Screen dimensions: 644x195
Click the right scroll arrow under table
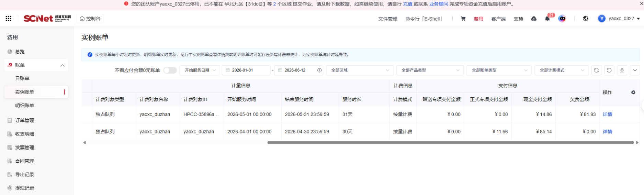tap(637, 142)
